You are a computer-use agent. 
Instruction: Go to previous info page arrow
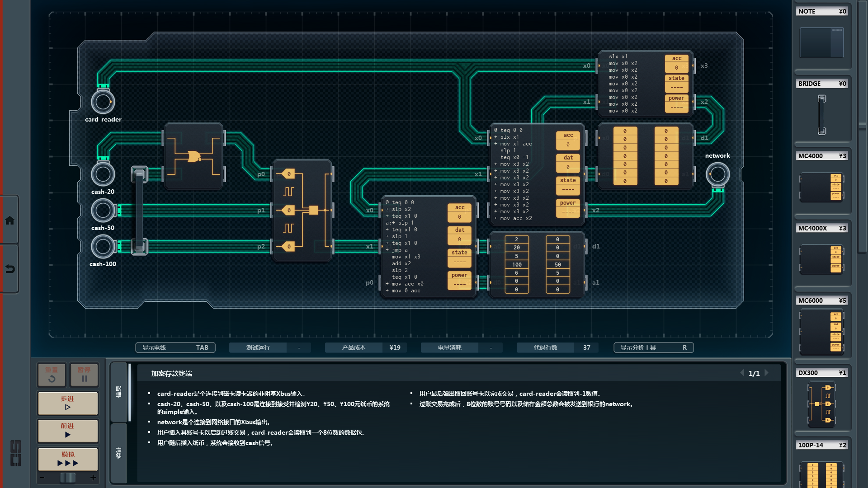click(742, 373)
